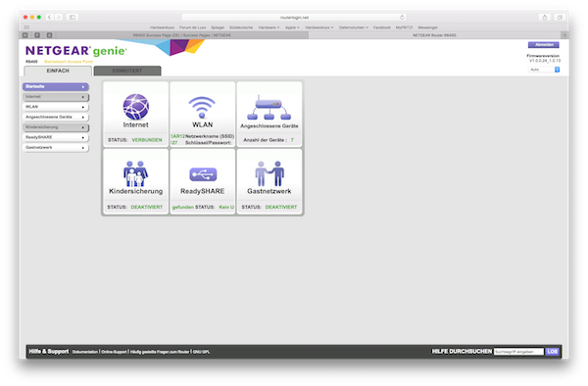
Task: Click Gastnetzwerk DEAKTIVIERT status
Action: click(x=281, y=207)
